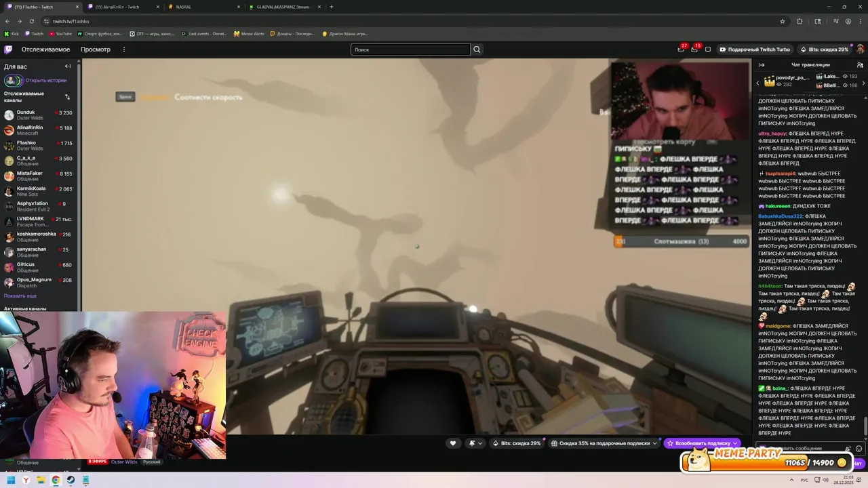Open Steam from the taskbar
Viewport: 868px width, 488px height.
click(x=71, y=480)
